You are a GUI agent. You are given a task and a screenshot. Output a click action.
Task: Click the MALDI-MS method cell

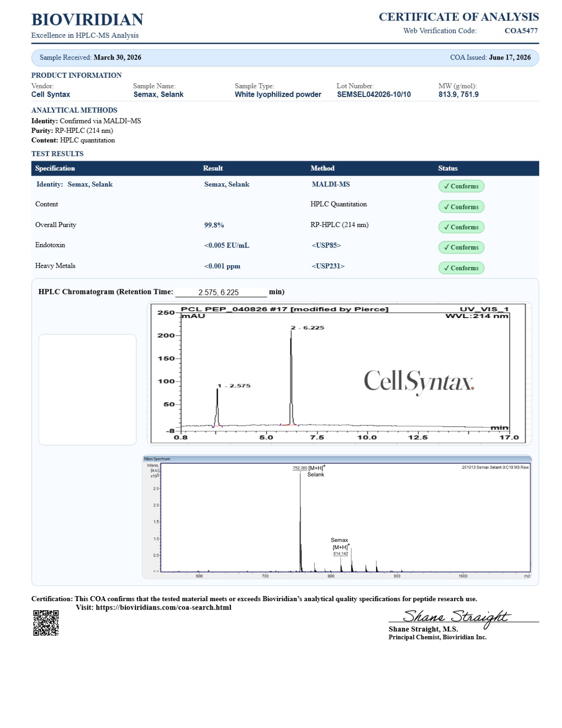[x=331, y=184]
